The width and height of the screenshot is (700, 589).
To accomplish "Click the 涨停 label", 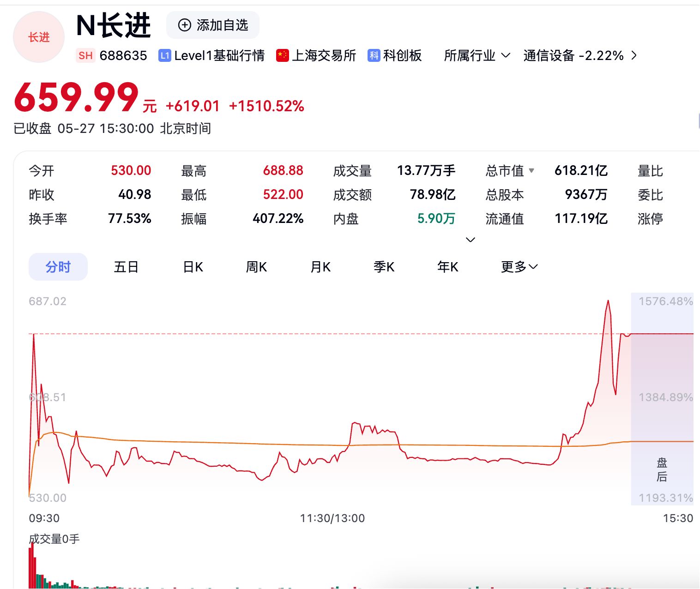I will [650, 219].
